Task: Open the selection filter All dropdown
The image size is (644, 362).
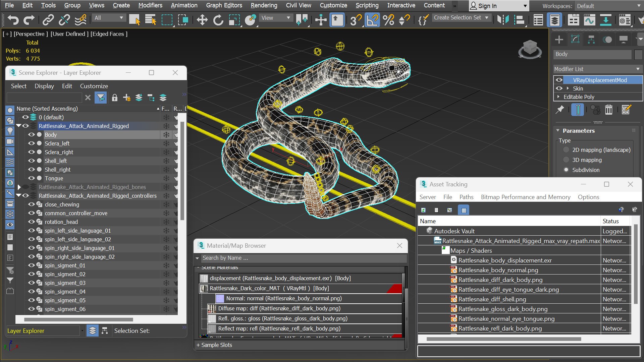Action: (x=109, y=18)
